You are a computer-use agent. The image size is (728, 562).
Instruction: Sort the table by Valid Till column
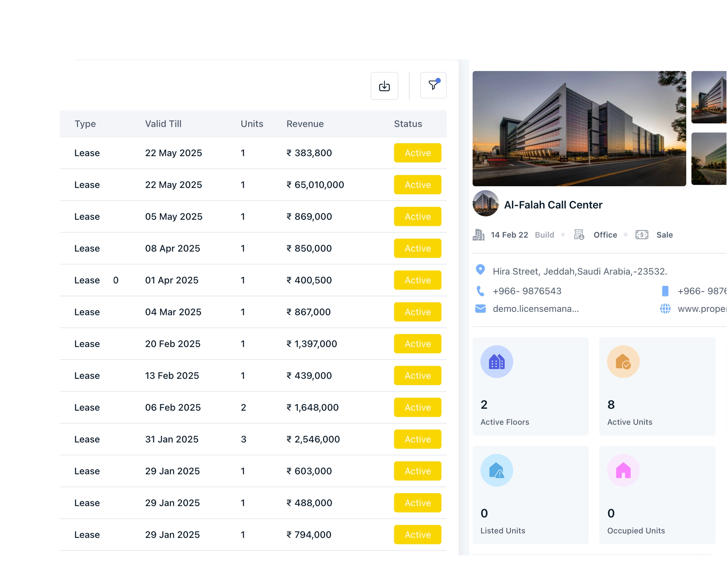163,124
